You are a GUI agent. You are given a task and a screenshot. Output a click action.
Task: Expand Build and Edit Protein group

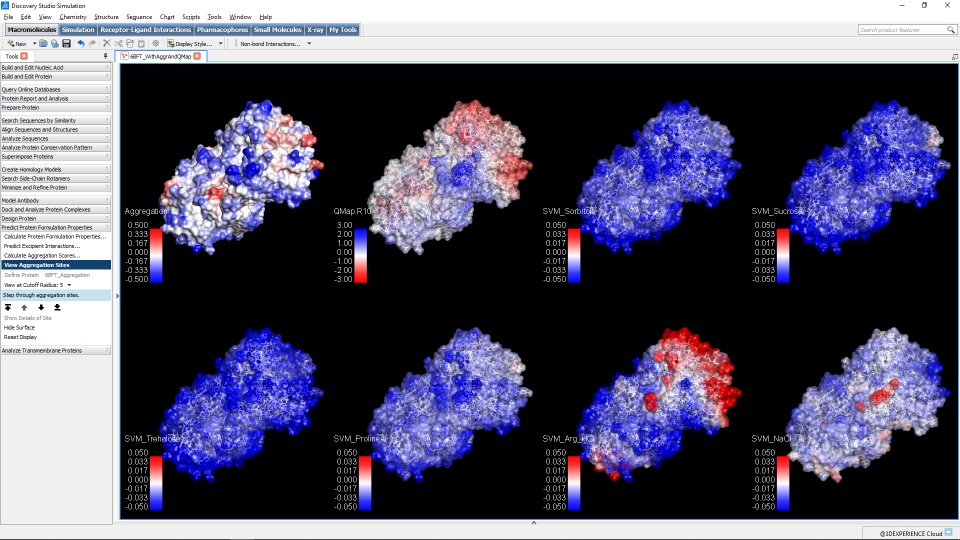(55, 77)
